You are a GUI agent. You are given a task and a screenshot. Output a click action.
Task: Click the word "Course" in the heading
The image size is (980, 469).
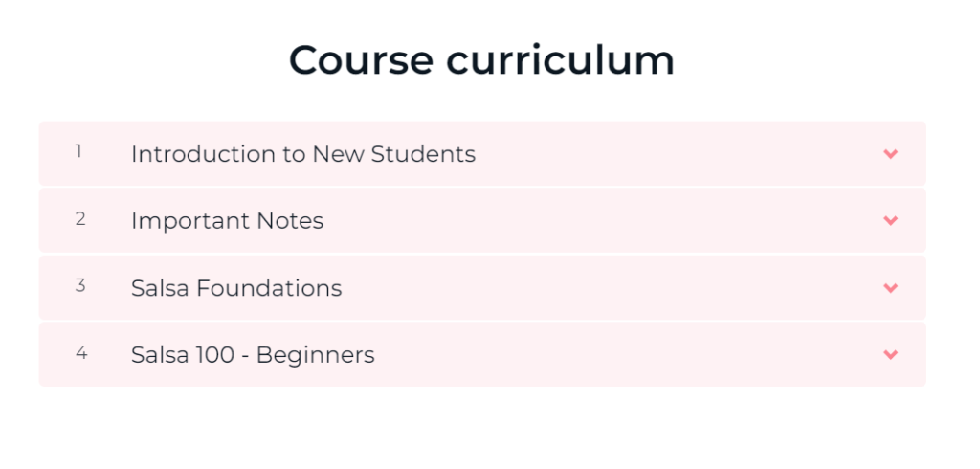tap(360, 60)
